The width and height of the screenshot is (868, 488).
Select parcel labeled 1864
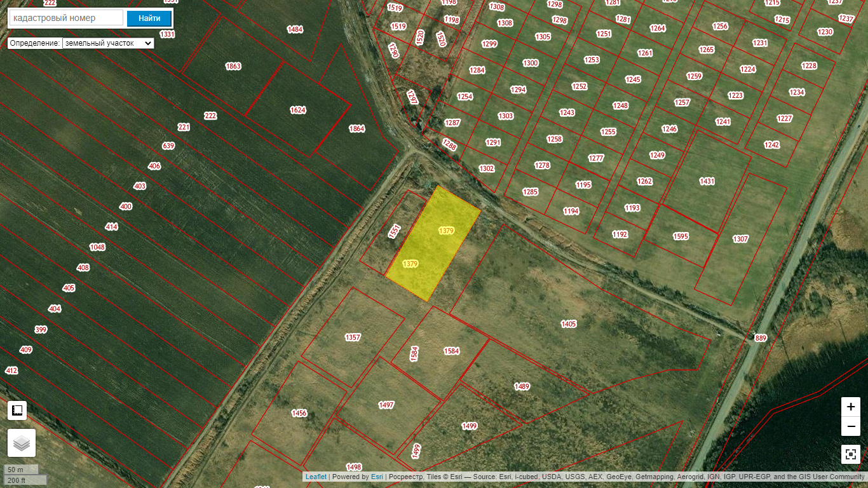[357, 128]
